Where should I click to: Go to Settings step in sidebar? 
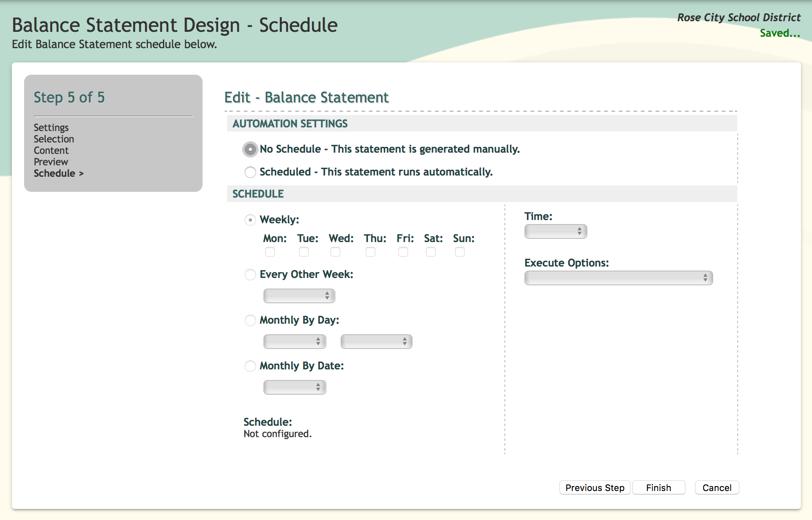pos(51,128)
